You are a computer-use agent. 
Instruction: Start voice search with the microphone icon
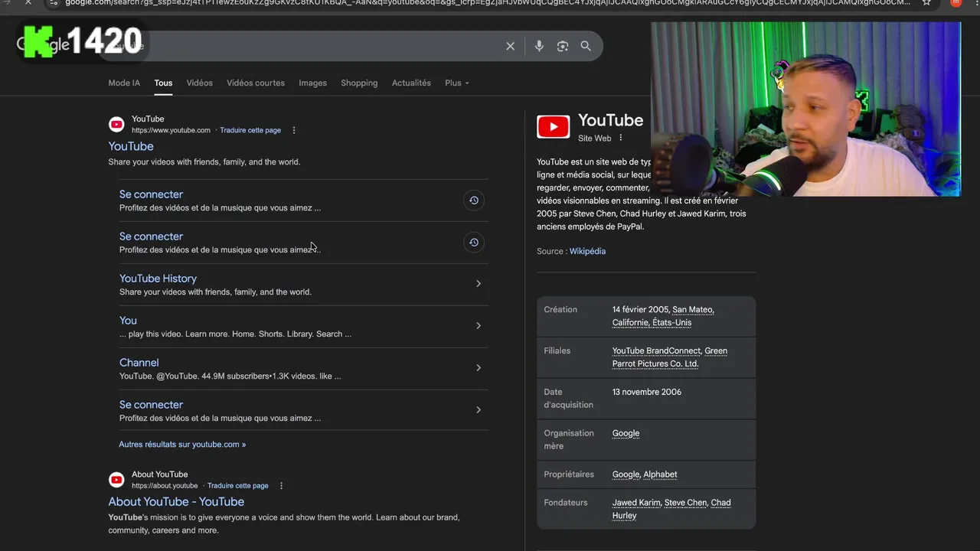539,46
